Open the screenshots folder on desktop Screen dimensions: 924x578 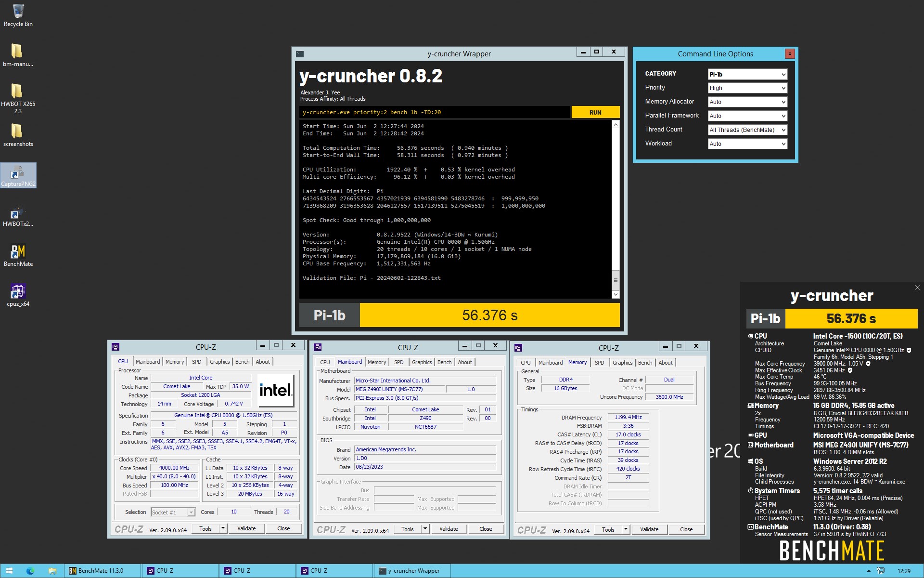[18, 135]
